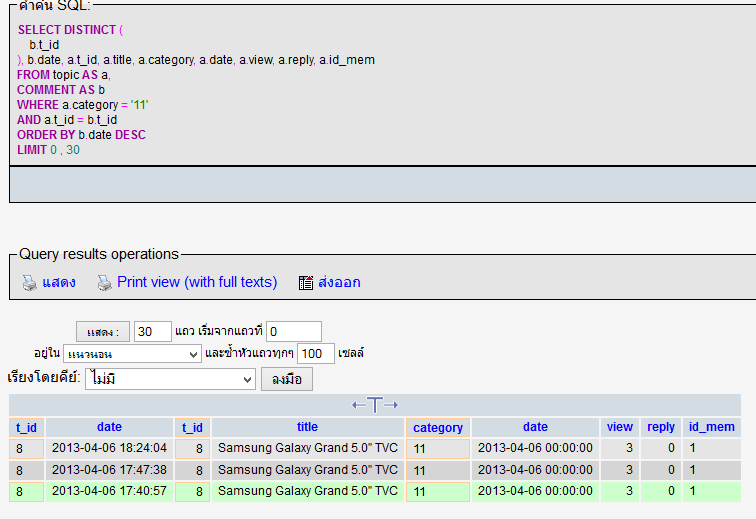
Task: Focus the starting row field showing 0
Action: (x=293, y=332)
